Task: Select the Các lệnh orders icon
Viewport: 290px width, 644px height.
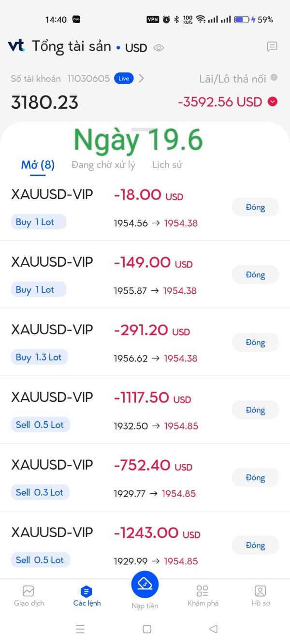Action: [x=87, y=591]
